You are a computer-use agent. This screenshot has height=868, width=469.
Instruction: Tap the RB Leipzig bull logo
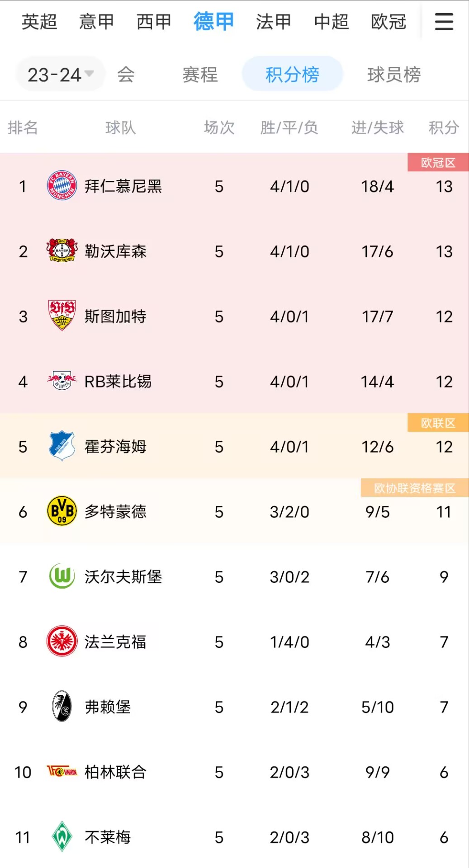tap(62, 381)
